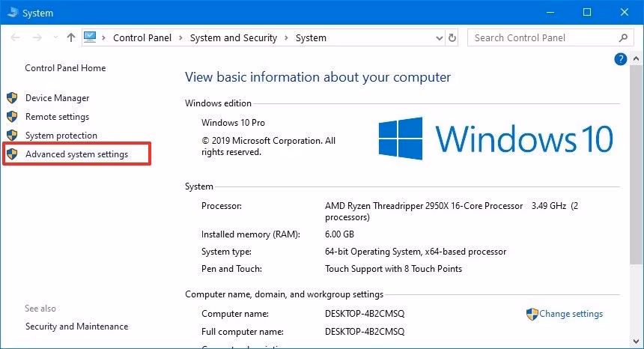Viewport: 644px width, 349px height.
Task: Click the Advanced system settings shield icon
Action: pyautogui.click(x=12, y=154)
